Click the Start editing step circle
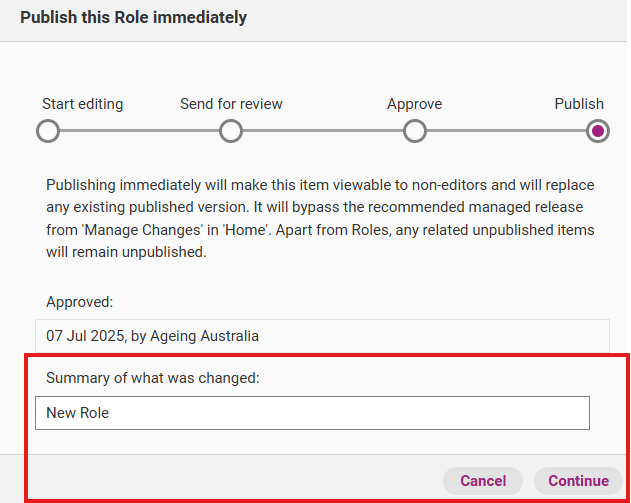The height and width of the screenshot is (503, 631). coord(47,131)
